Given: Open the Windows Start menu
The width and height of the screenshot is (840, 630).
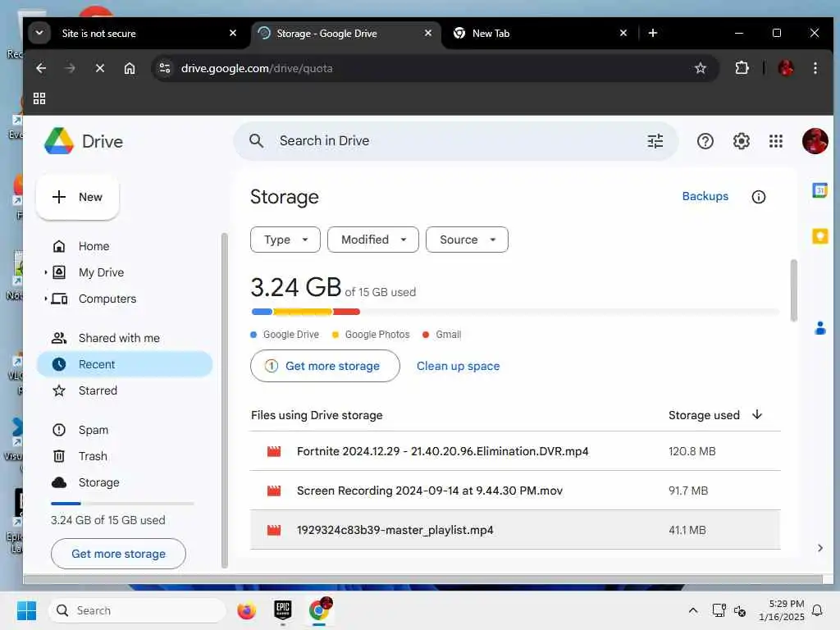Looking at the screenshot, I should click(26, 610).
